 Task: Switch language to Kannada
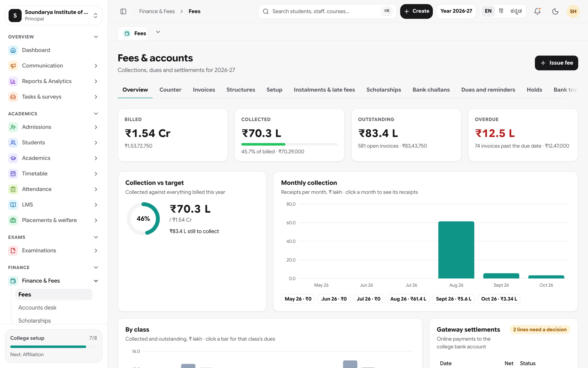click(x=516, y=11)
